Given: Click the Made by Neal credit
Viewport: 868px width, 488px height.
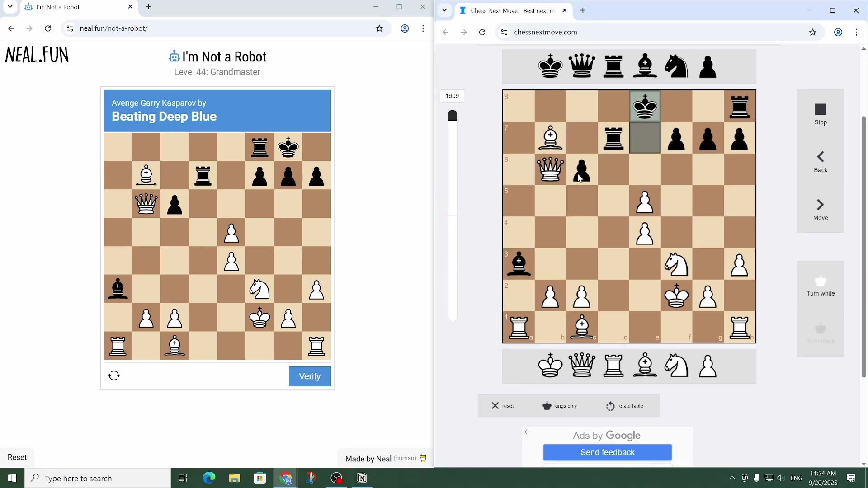Looking at the screenshot, I should (x=386, y=459).
